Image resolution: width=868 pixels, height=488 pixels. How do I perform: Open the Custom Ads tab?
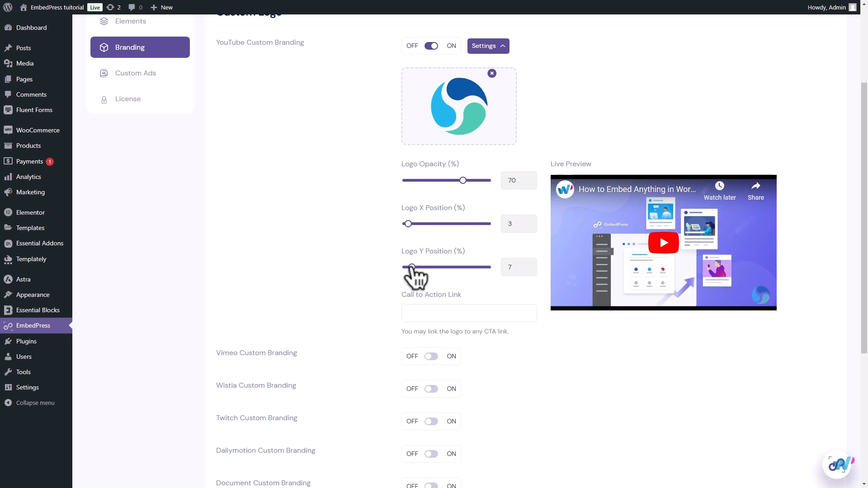point(135,73)
